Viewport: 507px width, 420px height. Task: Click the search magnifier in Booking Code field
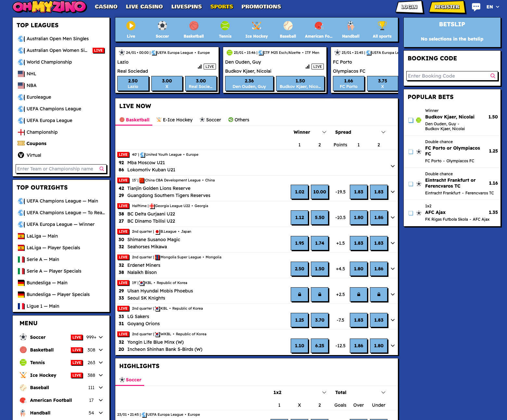click(x=493, y=76)
